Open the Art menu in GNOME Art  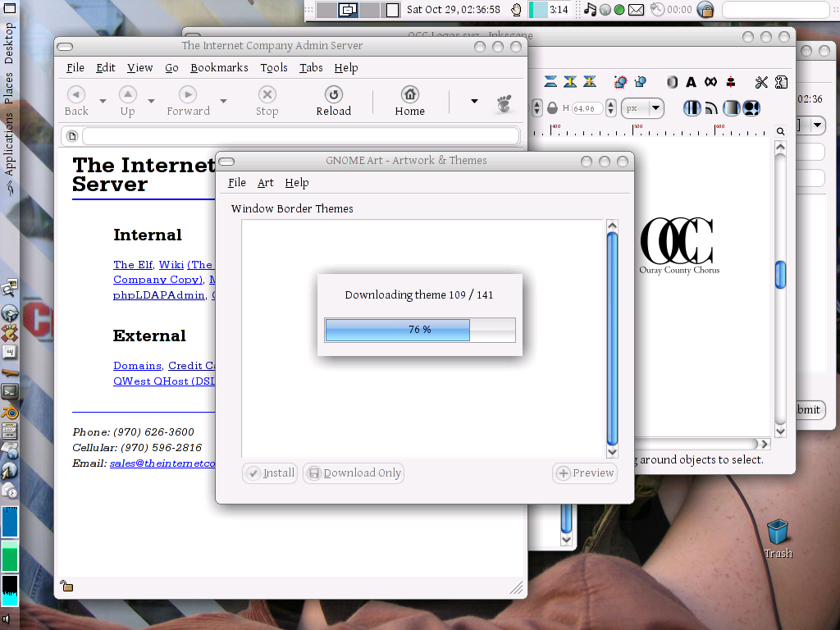pos(265,183)
